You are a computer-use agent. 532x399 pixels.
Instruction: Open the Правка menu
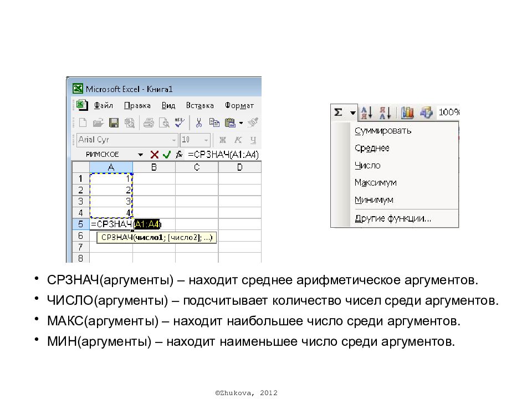(x=137, y=105)
